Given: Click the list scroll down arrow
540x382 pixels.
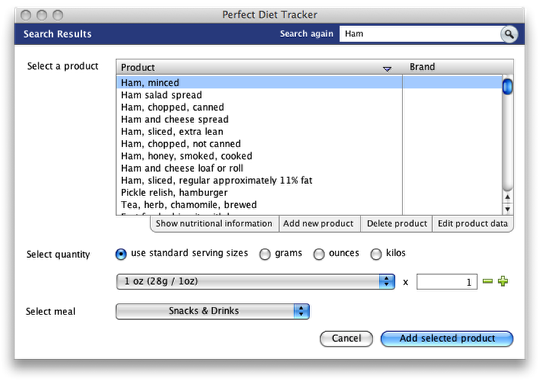Looking at the screenshot, I should point(507,209).
